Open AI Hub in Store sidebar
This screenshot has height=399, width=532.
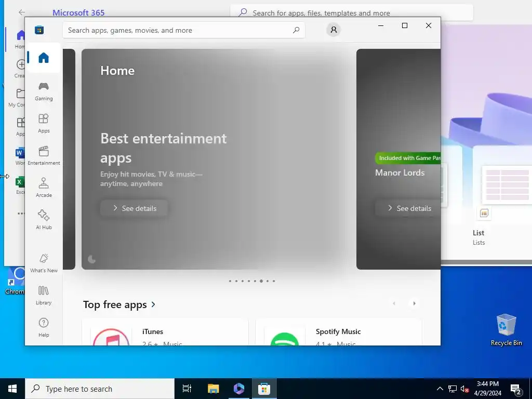(x=44, y=220)
